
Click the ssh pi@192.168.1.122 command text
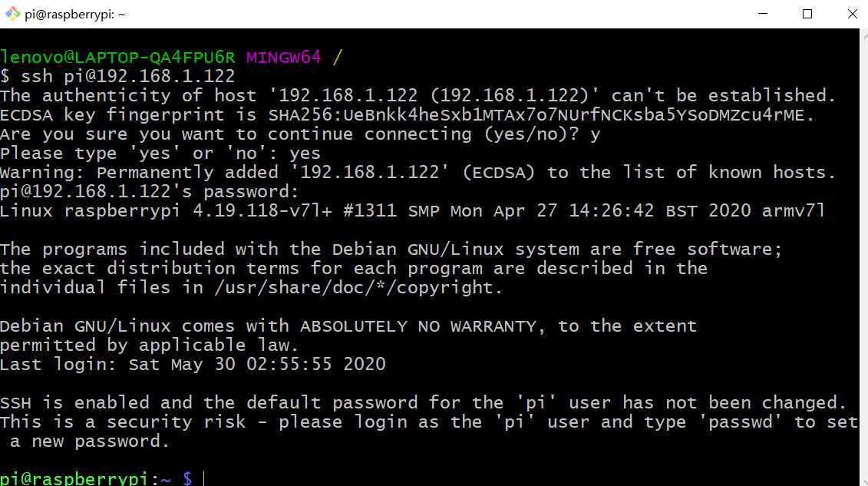[128, 76]
